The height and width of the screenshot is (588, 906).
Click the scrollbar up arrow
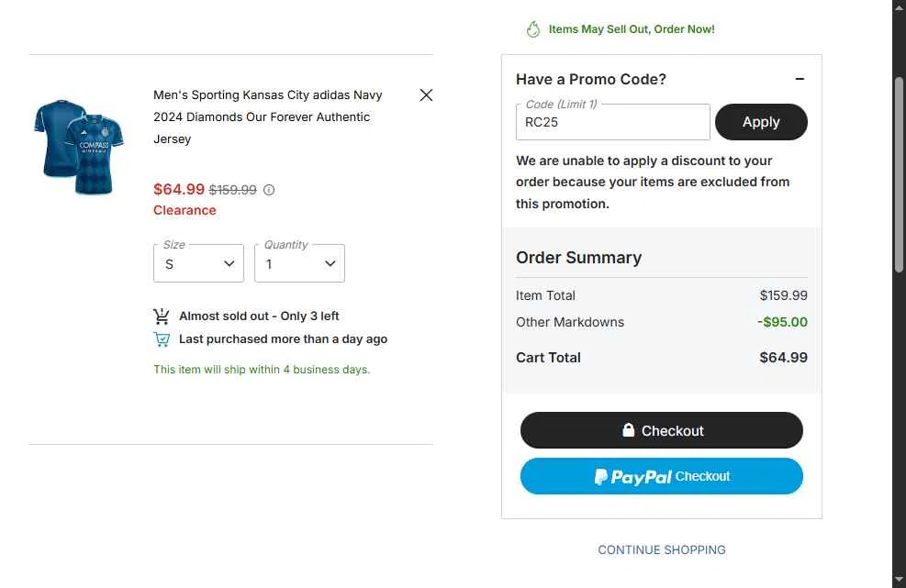(x=900, y=7)
